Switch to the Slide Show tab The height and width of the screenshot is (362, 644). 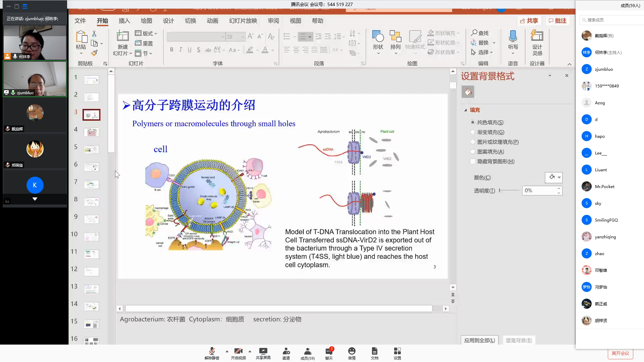[243, 21]
